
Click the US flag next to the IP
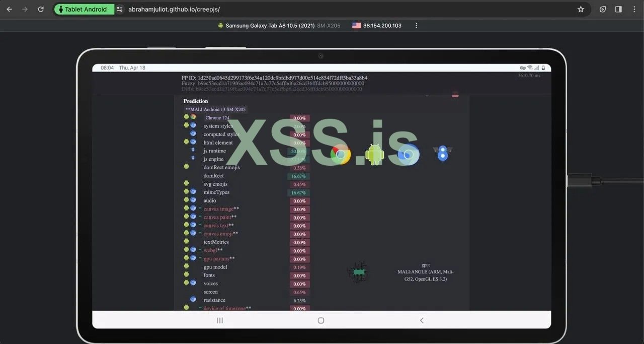click(x=356, y=25)
